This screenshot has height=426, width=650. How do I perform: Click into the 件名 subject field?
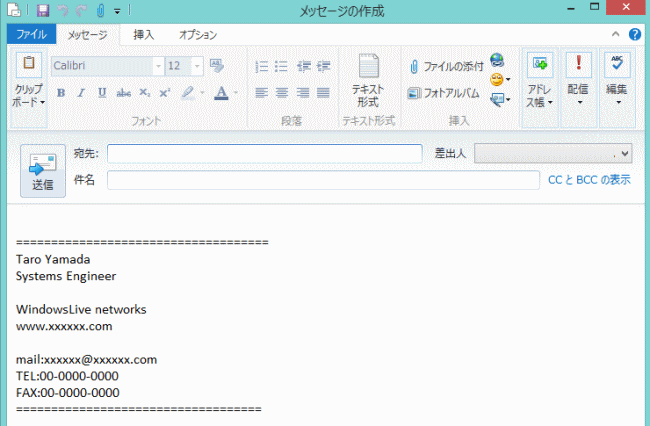(x=323, y=180)
